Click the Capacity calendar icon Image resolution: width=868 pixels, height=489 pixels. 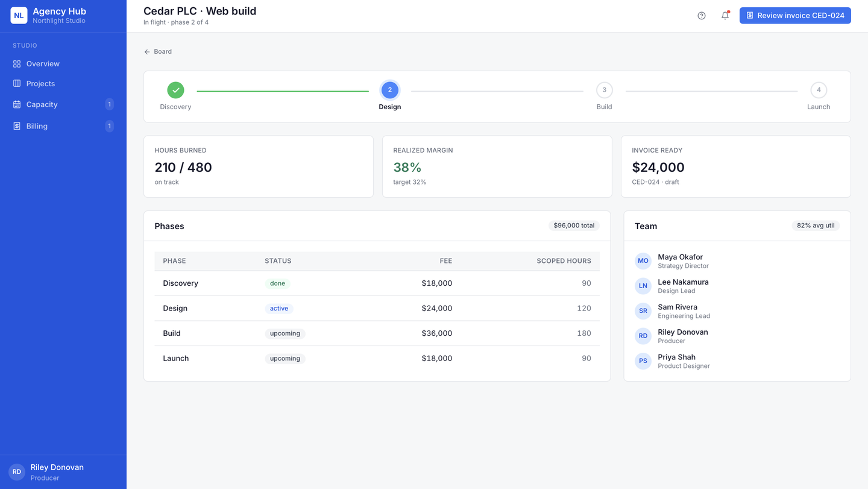[17, 104]
